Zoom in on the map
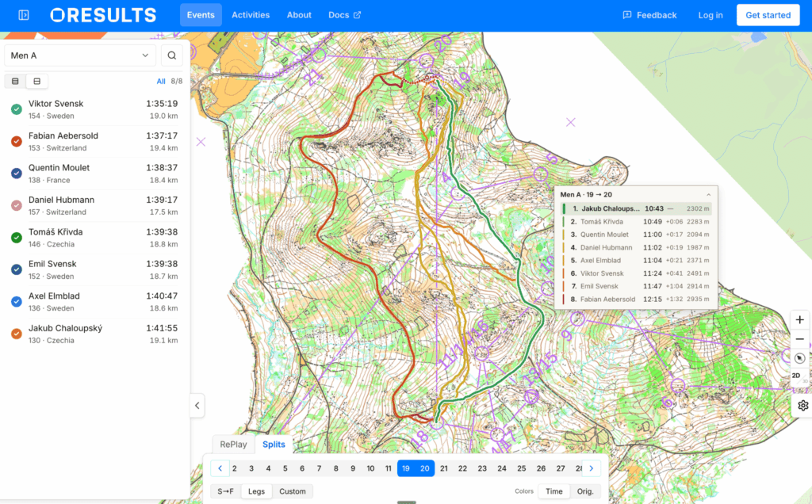This screenshot has width=812, height=504. (799, 320)
